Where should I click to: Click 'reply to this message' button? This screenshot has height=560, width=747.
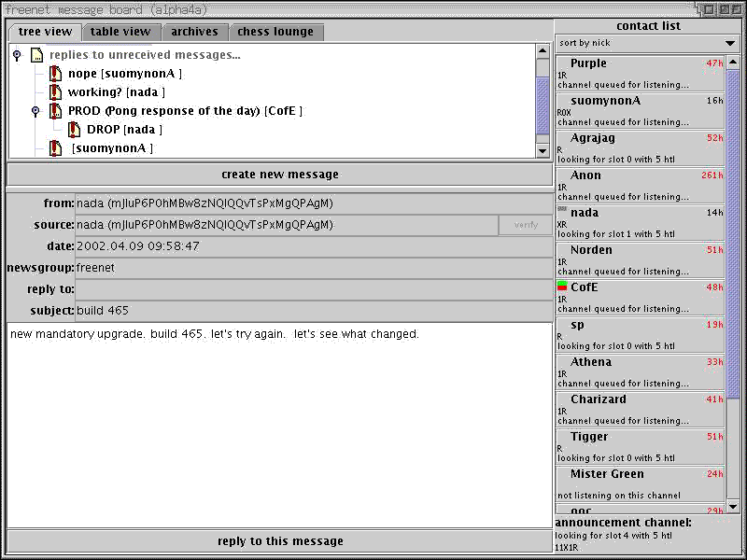point(279,541)
